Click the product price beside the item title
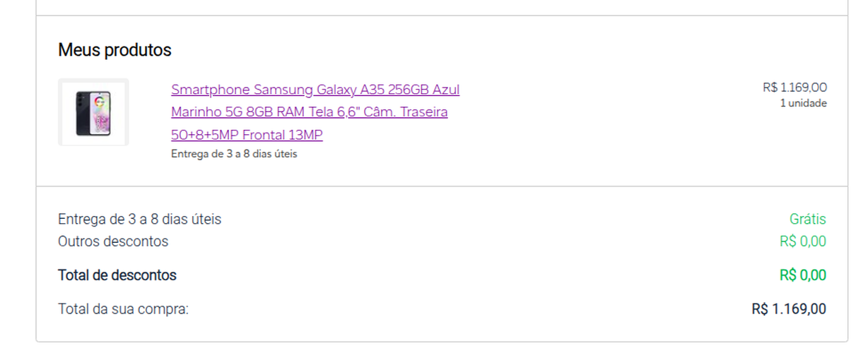Screen dimensions: 868x353 794,88
